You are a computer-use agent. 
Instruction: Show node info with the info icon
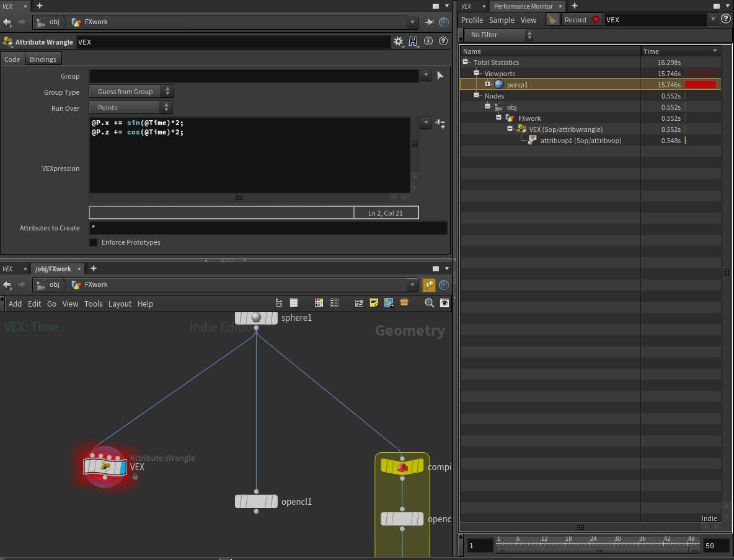(428, 41)
